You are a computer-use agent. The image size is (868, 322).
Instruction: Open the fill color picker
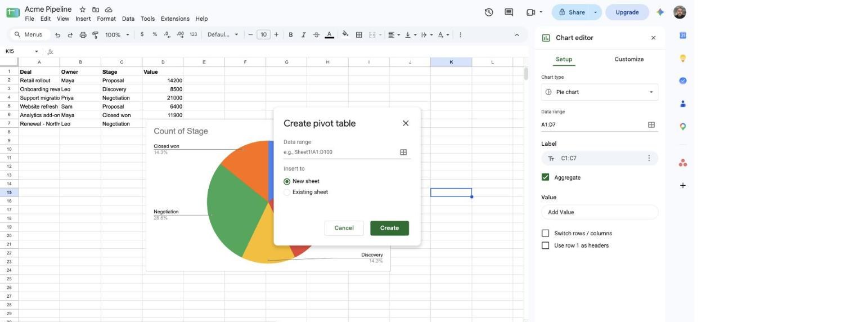[x=345, y=35]
